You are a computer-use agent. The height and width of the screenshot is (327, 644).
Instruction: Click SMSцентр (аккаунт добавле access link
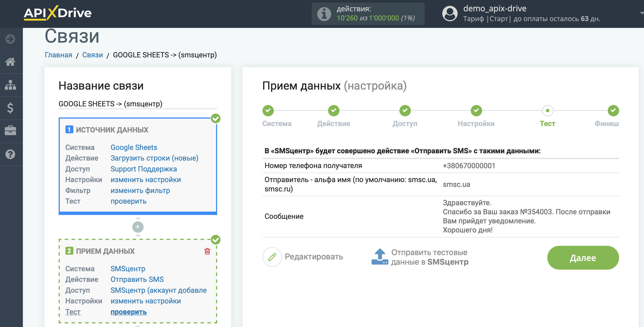(x=159, y=290)
